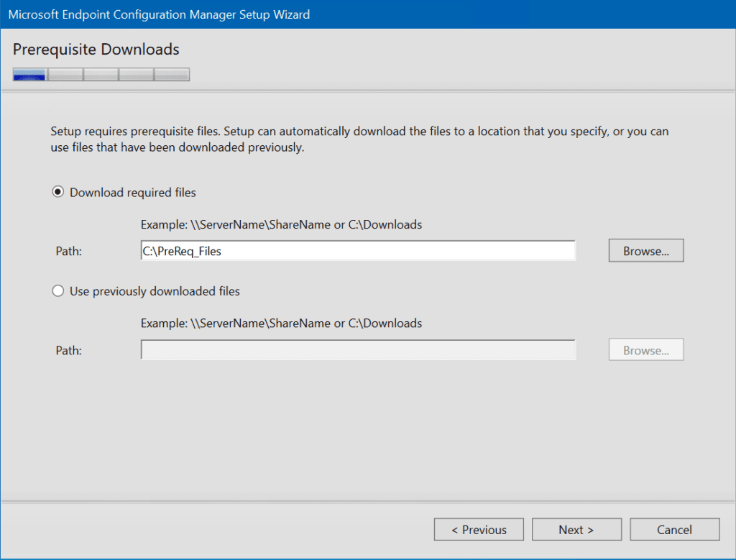The image size is (736, 560).
Task: Click the third wizard progress bar segment
Action: pyautogui.click(x=100, y=74)
